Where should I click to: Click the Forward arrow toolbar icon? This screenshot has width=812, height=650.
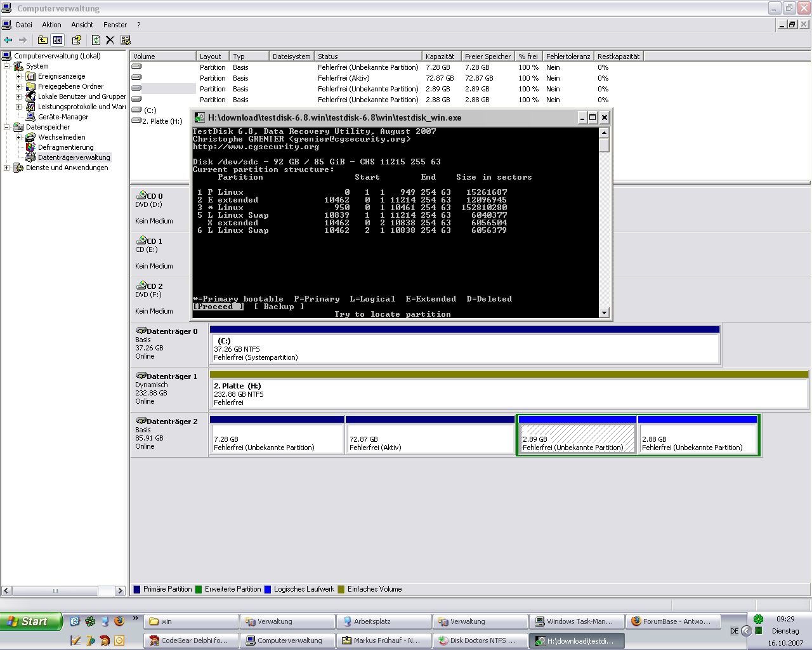tap(23, 40)
